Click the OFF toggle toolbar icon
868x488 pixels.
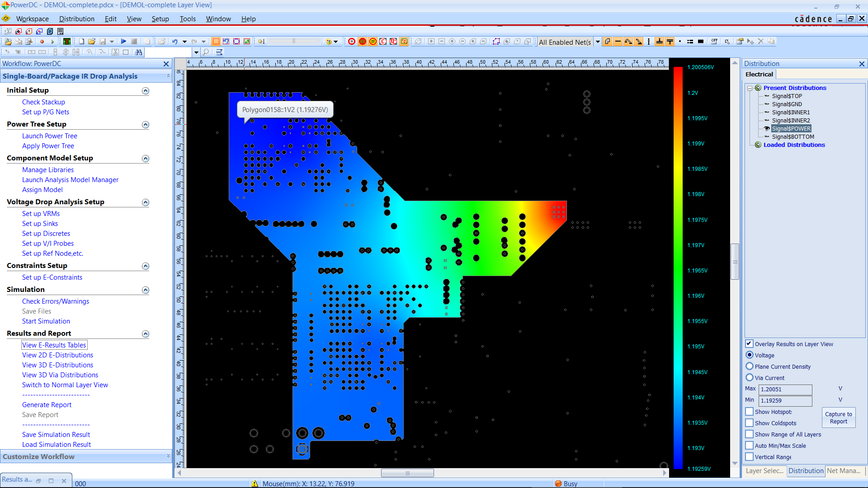[714, 42]
